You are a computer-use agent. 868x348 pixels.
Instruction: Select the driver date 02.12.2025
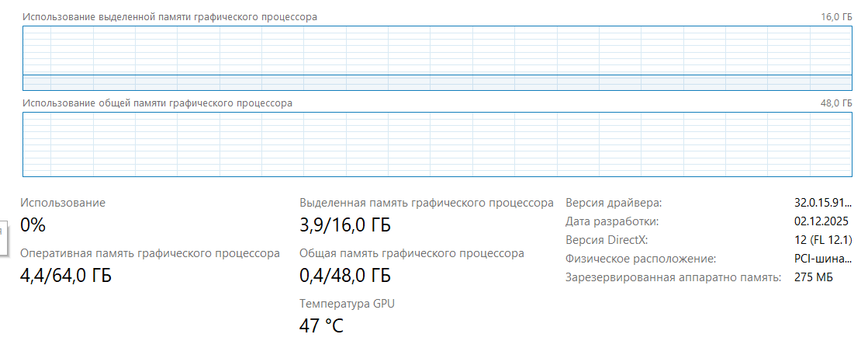point(822,221)
